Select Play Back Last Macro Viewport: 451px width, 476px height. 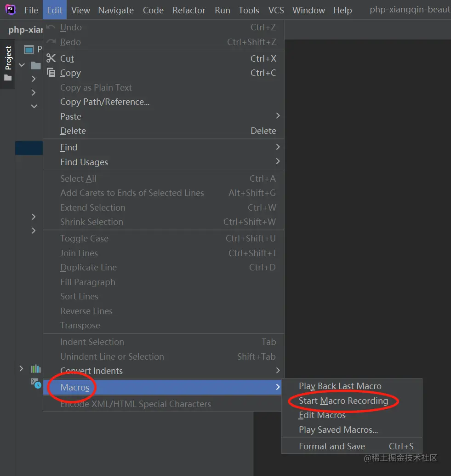[352, 386]
